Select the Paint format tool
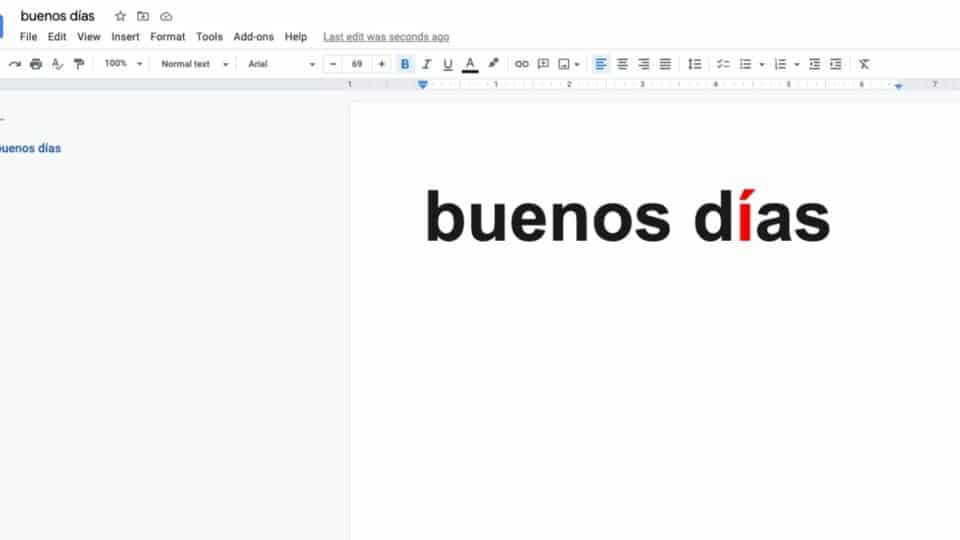The height and width of the screenshot is (540, 960). 79,64
